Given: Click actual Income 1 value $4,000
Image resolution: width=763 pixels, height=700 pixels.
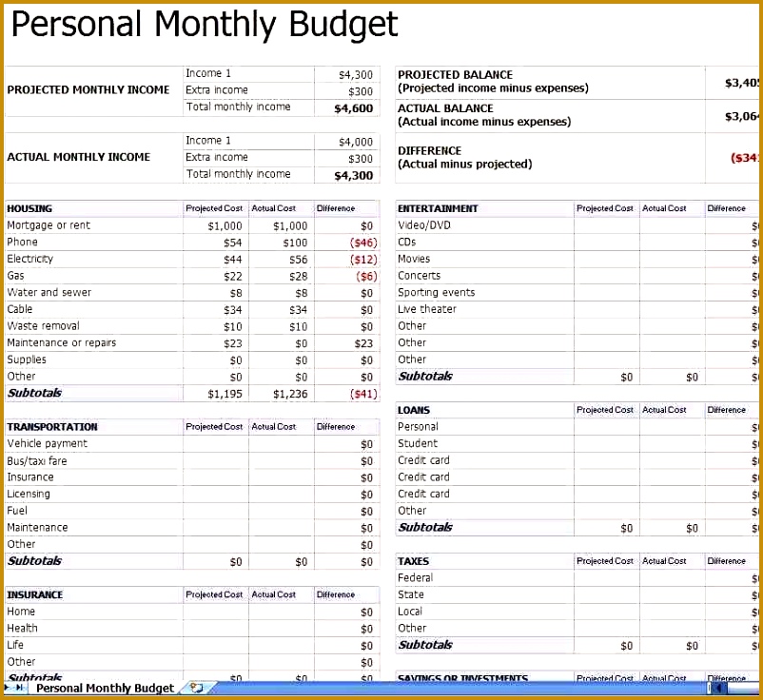Looking at the screenshot, I should [x=356, y=142].
